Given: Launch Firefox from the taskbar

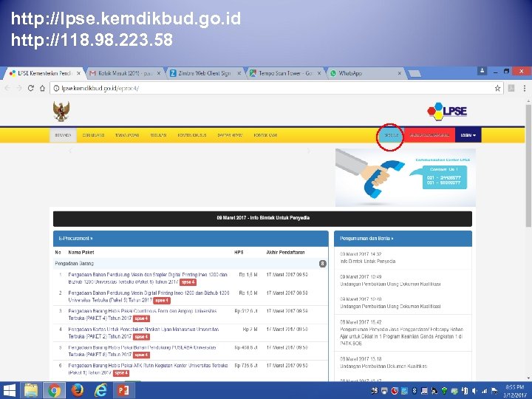Looking at the screenshot, I should point(78,391).
